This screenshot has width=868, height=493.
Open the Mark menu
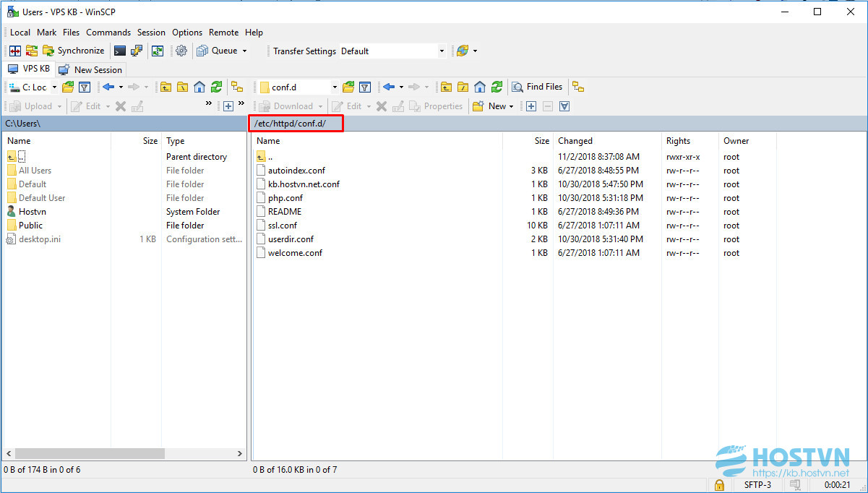click(x=47, y=33)
